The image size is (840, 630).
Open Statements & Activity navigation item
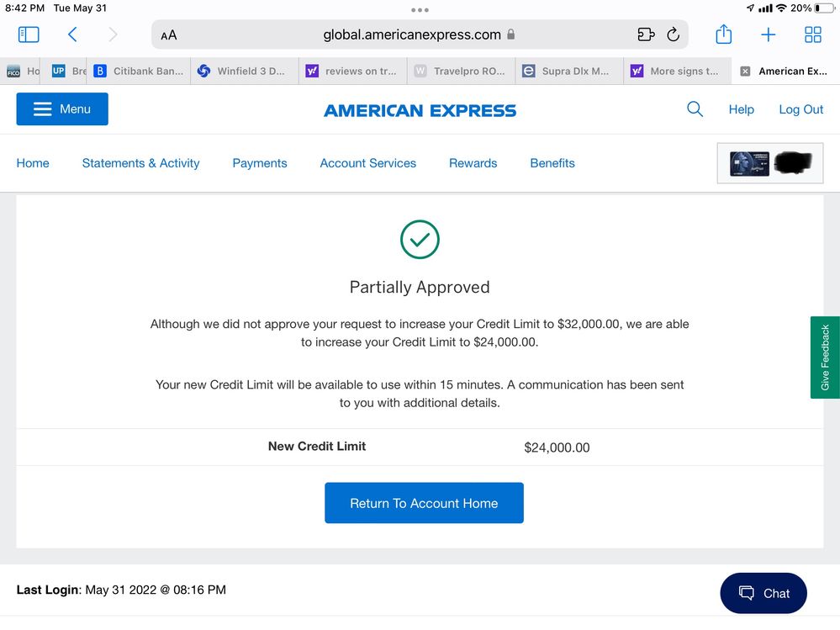pyautogui.click(x=140, y=163)
